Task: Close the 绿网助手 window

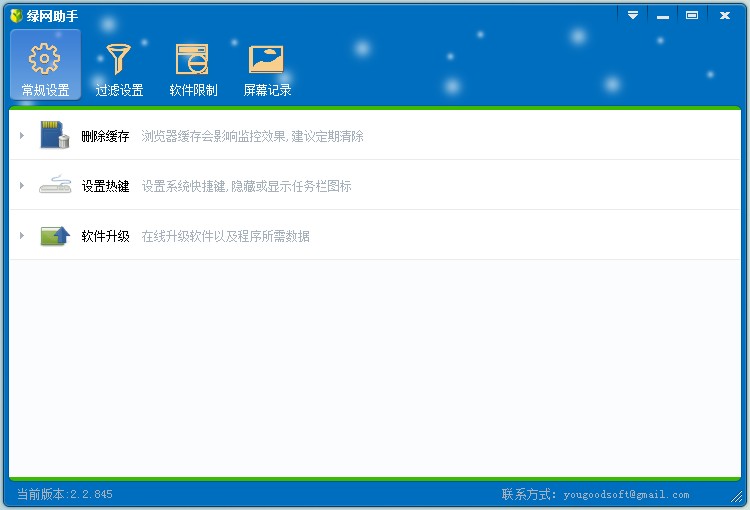Action: [725, 15]
